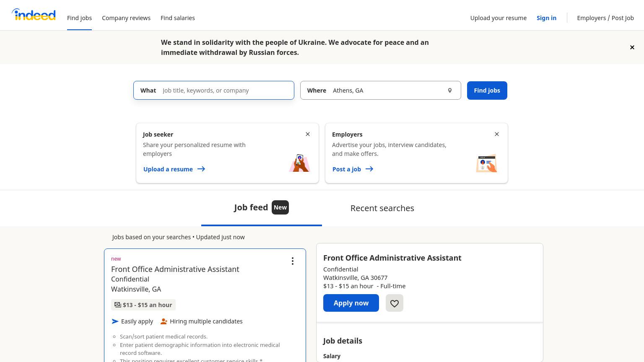This screenshot has width=644, height=362.
Task: Click the 'Hiring multiple candidates' text
Action: pyautogui.click(x=206, y=321)
